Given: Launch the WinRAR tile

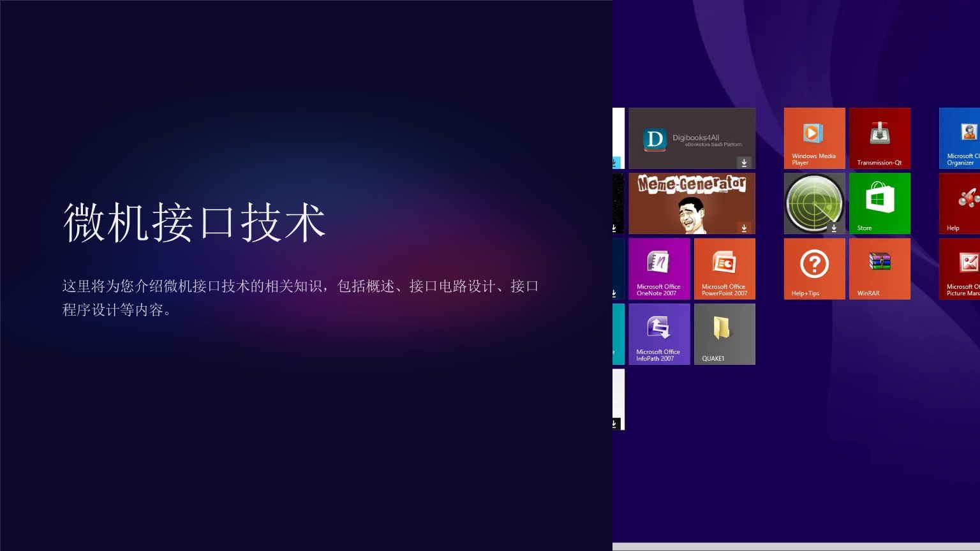Looking at the screenshot, I should click(x=880, y=269).
